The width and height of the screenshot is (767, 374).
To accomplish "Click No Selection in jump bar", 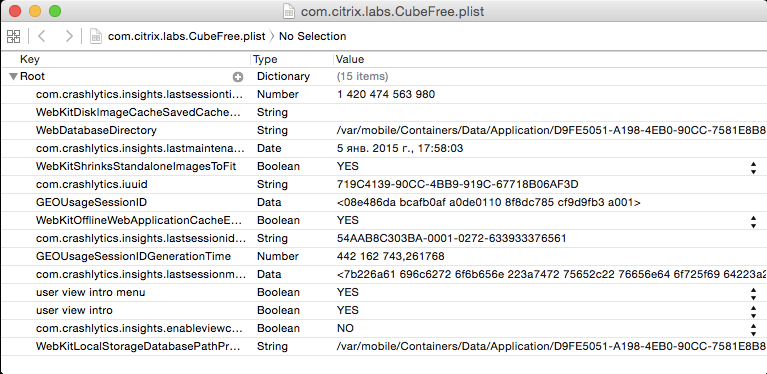I will [313, 36].
